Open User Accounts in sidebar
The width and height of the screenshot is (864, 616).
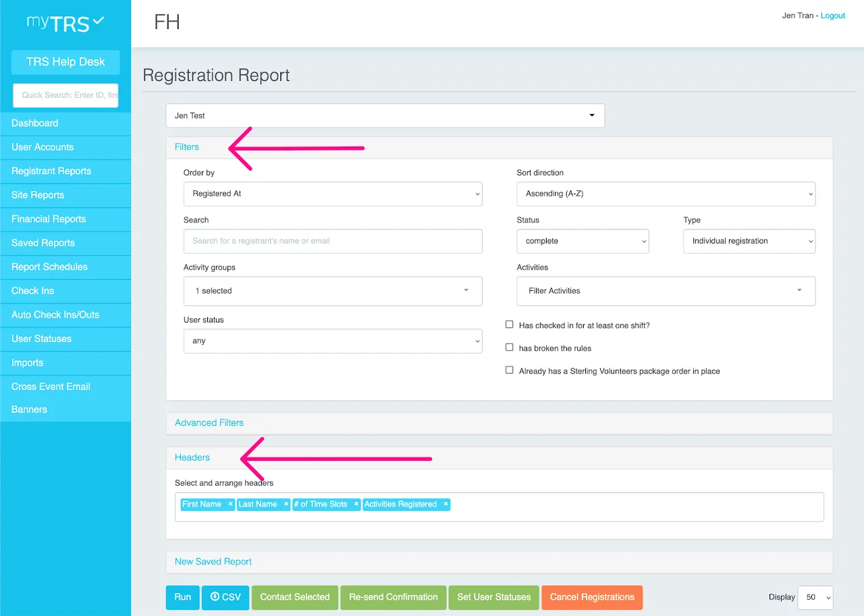coord(65,147)
